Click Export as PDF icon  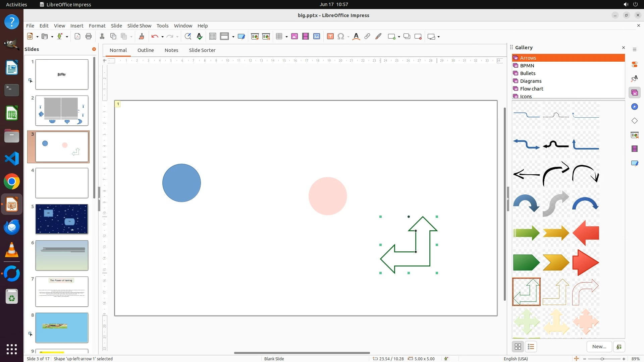click(77, 37)
